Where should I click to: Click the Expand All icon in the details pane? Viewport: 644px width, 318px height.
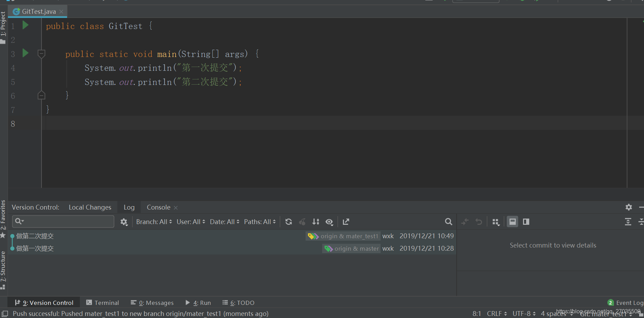(x=628, y=222)
